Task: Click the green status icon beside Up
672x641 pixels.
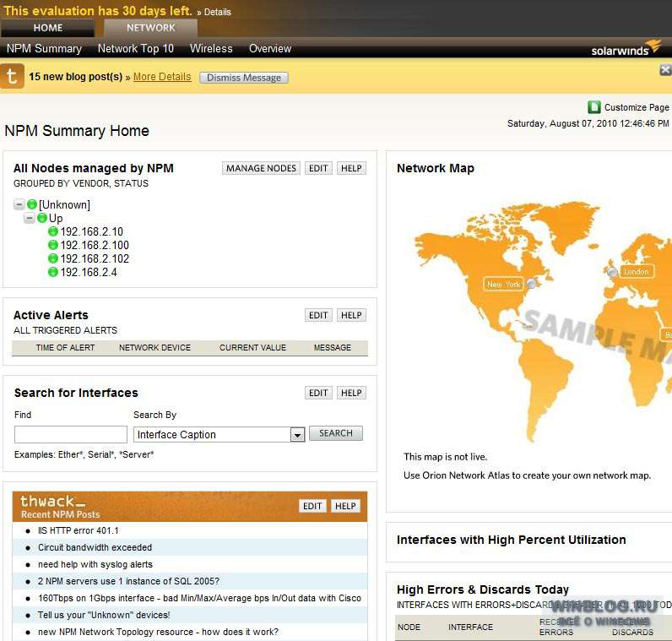Action: (x=42, y=218)
